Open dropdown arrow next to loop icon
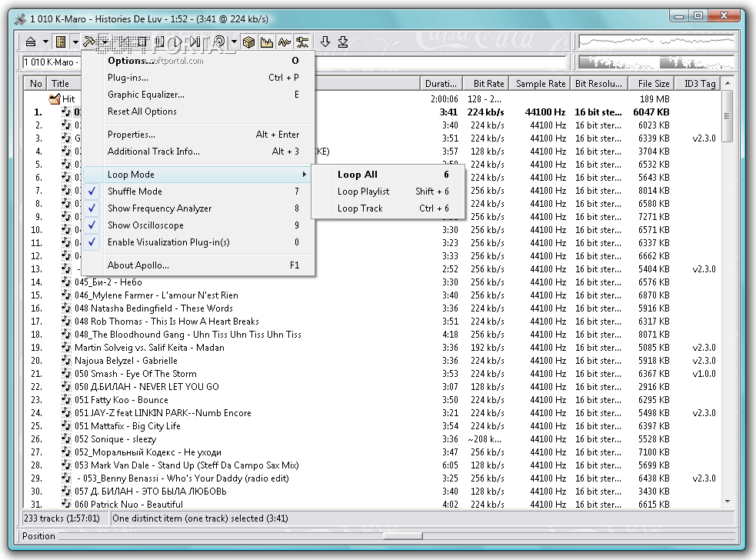 pos(234,42)
